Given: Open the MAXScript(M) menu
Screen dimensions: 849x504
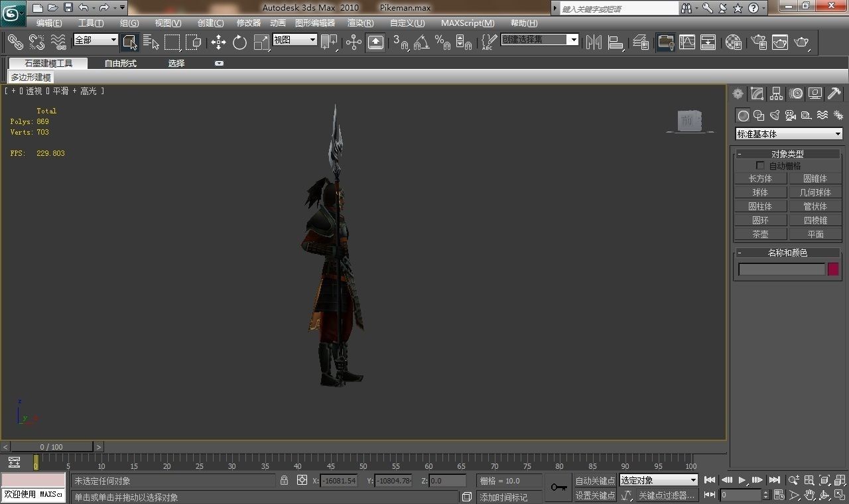Looking at the screenshot, I should pyautogui.click(x=468, y=23).
